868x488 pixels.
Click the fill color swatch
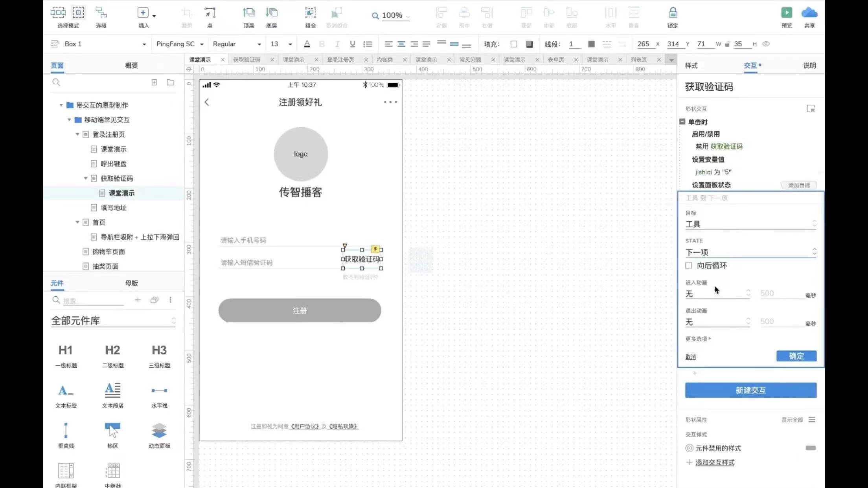513,44
